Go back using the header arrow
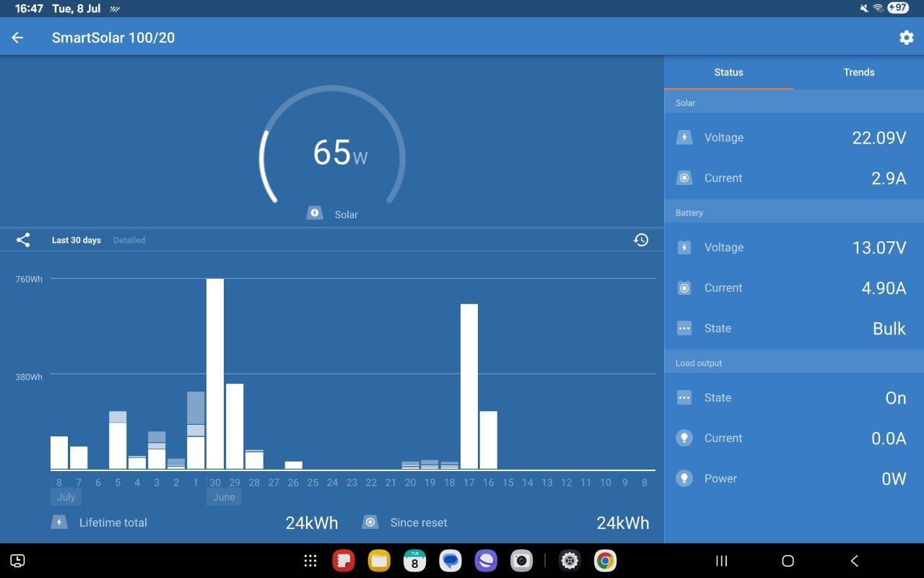The height and width of the screenshot is (578, 924). 17,38
